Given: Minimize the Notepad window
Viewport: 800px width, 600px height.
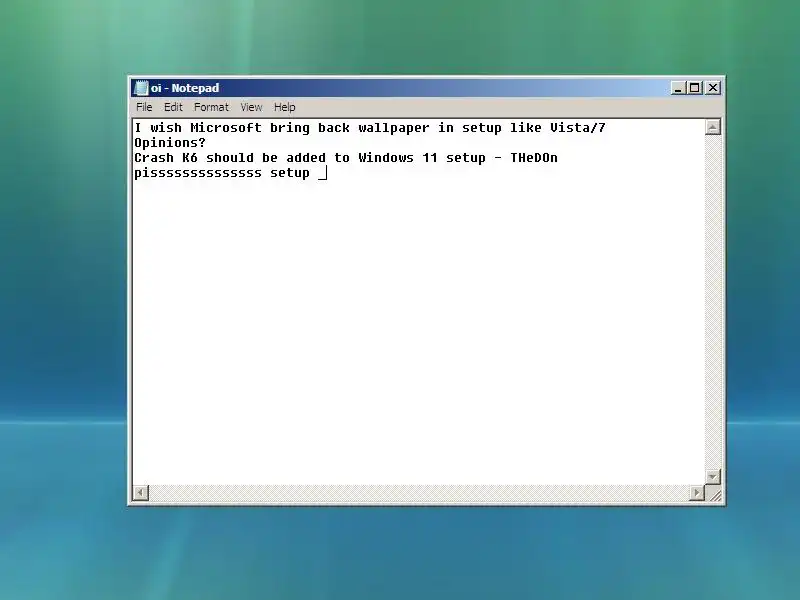Looking at the screenshot, I should [x=678, y=88].
